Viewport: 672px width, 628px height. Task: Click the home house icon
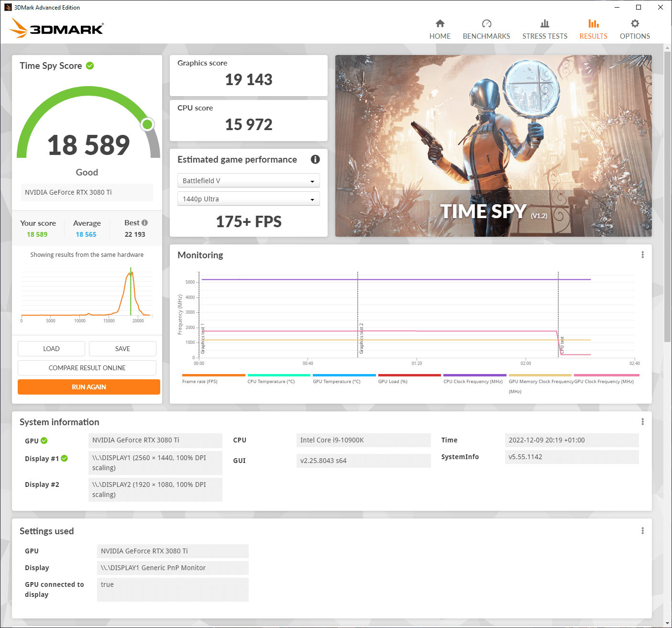coord(440,23)
